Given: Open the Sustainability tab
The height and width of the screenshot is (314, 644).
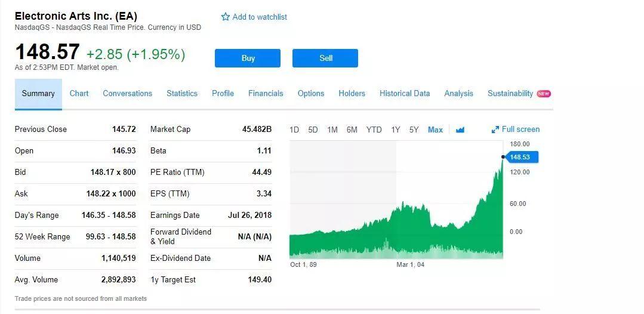Looking at the screenshot, I should (x=510, y=93).
